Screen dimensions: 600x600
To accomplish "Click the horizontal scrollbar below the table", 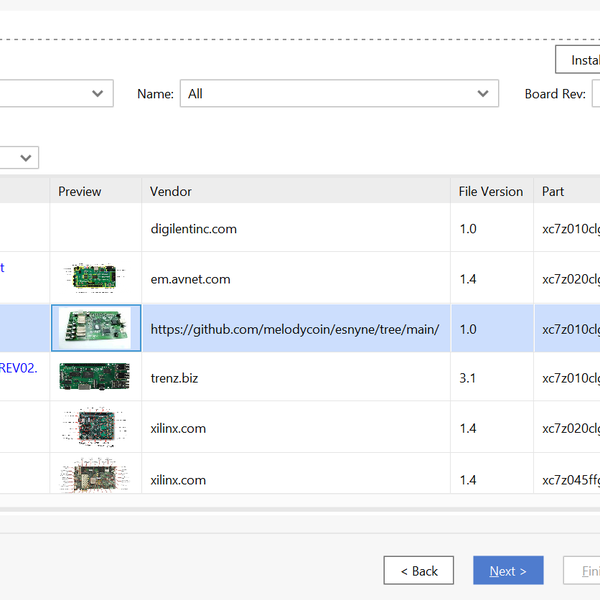I will pyautogui.click(x=300, y=509).
